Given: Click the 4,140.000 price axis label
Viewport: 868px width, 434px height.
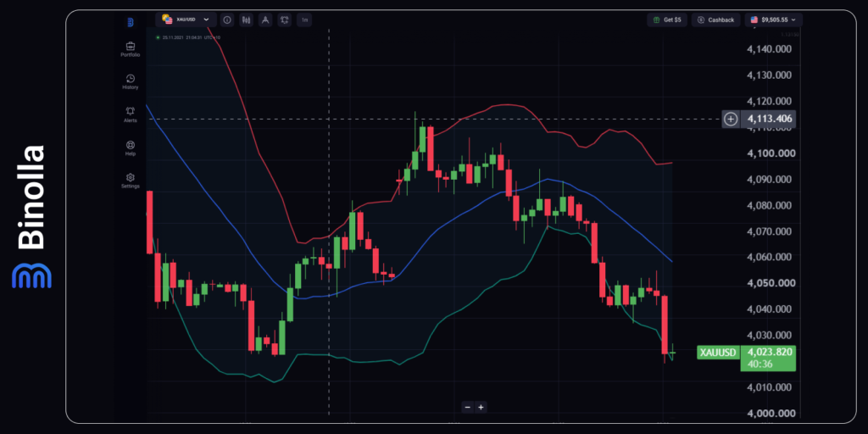Looking at the screenshot, I should pos(770,48).
